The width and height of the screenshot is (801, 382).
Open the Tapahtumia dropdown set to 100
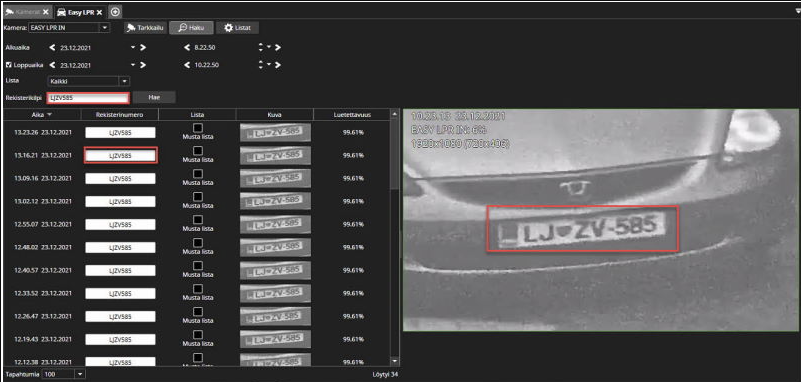click(x=80, y=374)
